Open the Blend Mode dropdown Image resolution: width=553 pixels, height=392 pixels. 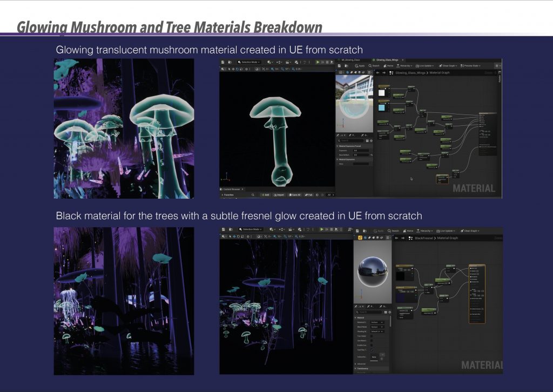(x=377, y=327)
